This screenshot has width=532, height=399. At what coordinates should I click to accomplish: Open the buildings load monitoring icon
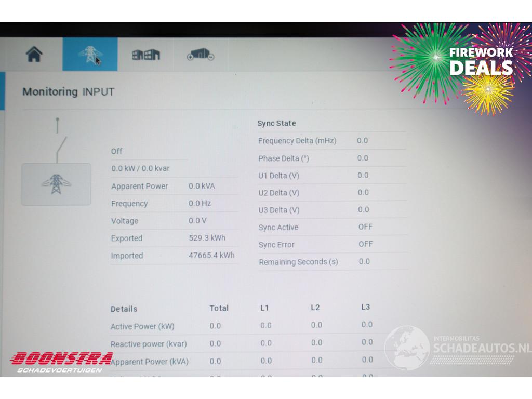coord(145,55)
